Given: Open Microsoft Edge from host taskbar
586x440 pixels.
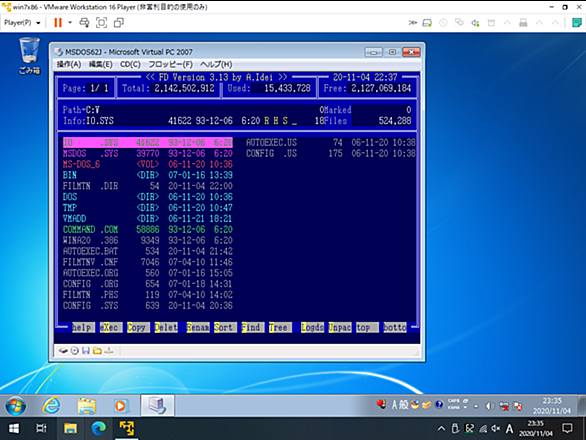Looking at the screenshot, I should 98,428.
